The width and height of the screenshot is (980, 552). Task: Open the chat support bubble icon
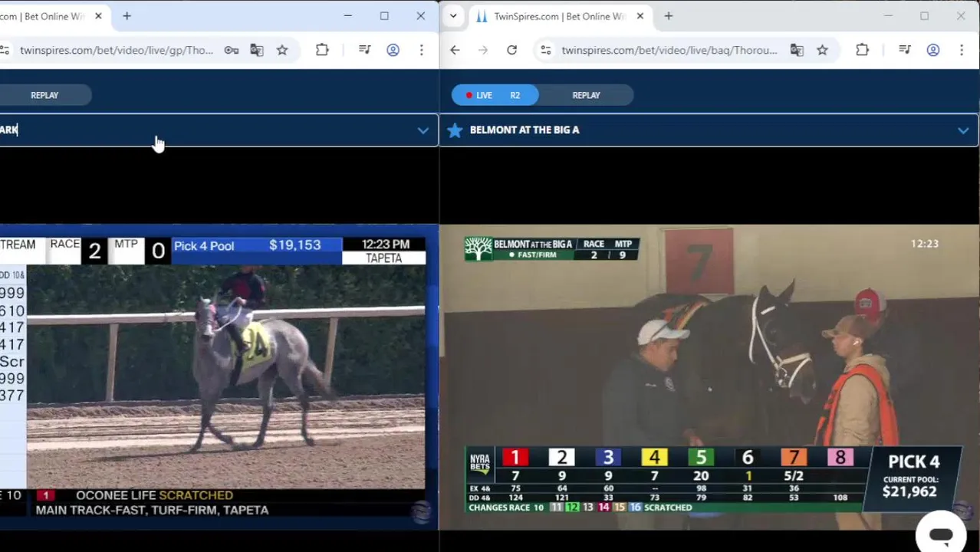[x=941, y=534]
